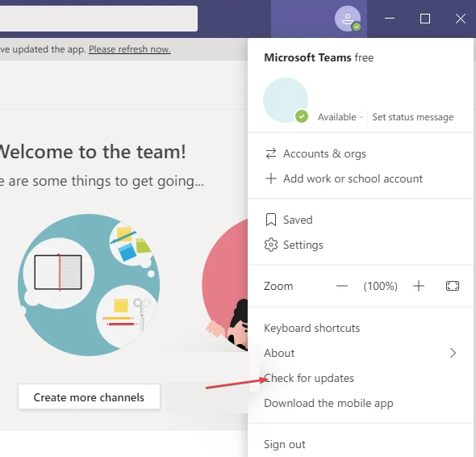Open Accounts & orgs
Image resolution: width=476 pixels, height=457 pixels.
[361, 153]
